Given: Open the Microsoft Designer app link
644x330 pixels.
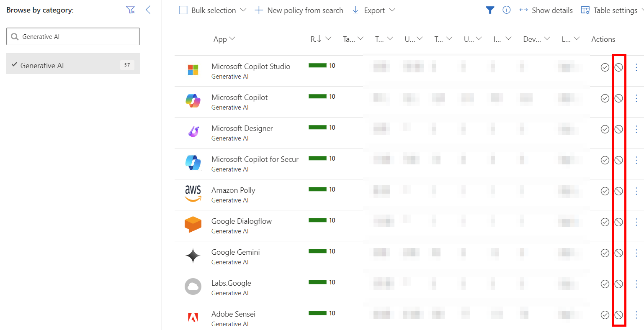Looking at the screenshot, I should click(x=242, y=128).
